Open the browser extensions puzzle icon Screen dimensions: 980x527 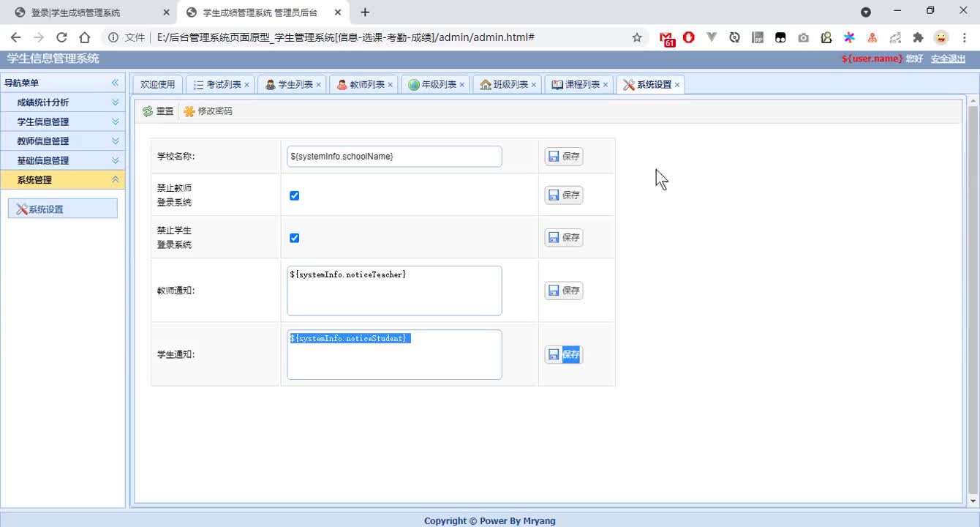pyautogui.click(x=919, y=37)
